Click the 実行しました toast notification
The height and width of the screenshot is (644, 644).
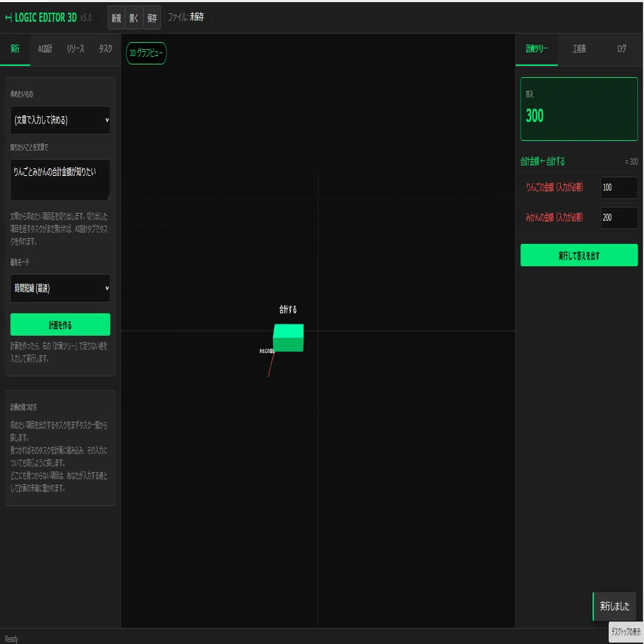coord(615,606)
